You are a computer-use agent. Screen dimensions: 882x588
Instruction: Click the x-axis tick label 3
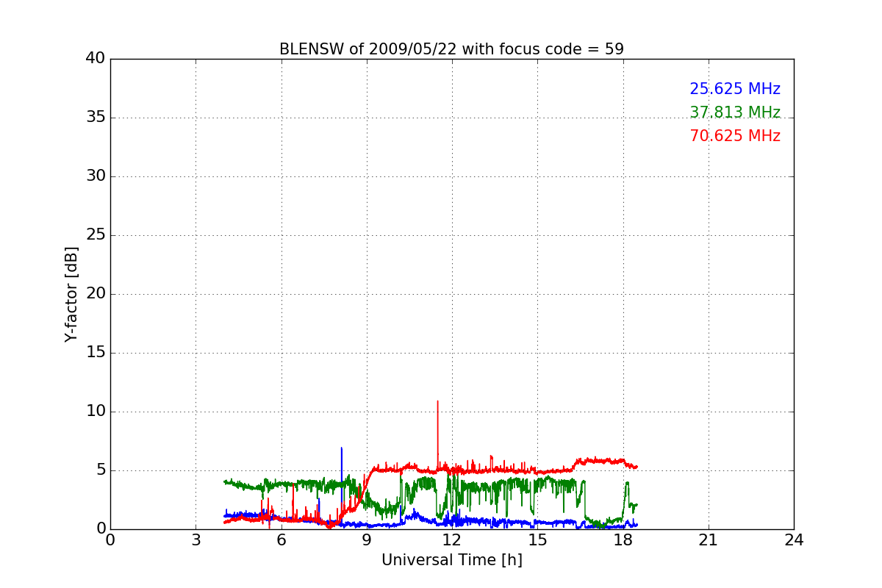[196, 540]
